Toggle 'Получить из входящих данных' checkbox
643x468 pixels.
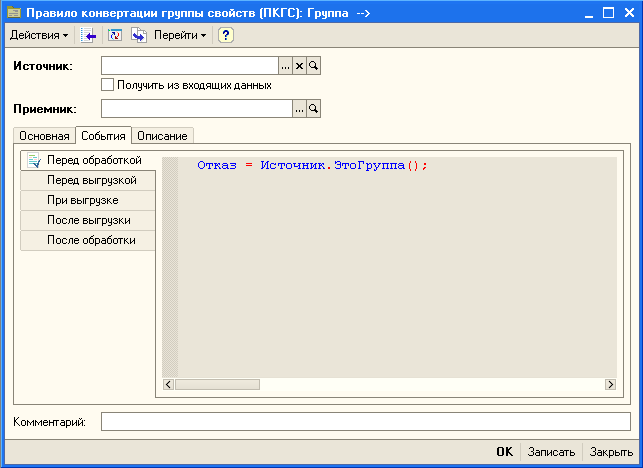(108, 85)
